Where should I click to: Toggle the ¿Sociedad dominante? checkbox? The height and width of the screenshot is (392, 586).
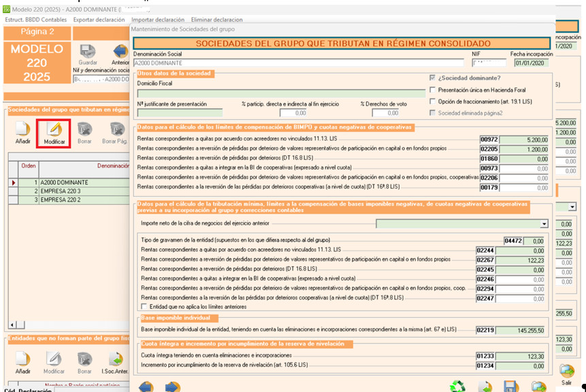click(432, 78)
